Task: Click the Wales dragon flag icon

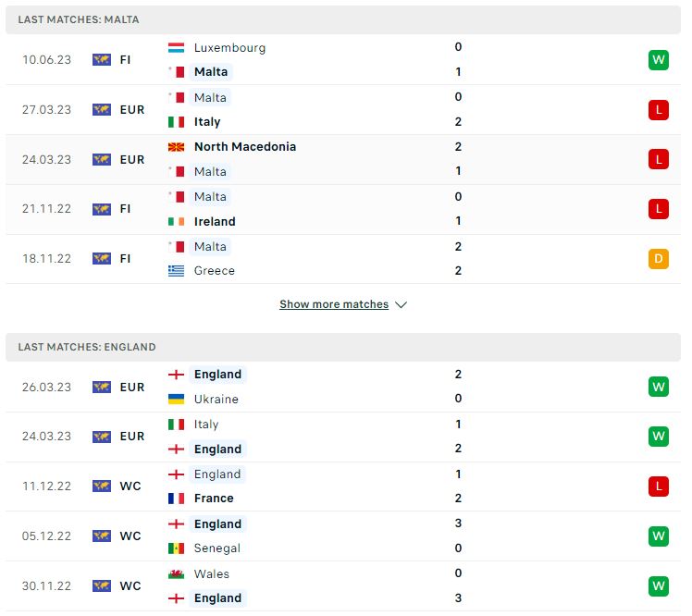Action: 176,574
